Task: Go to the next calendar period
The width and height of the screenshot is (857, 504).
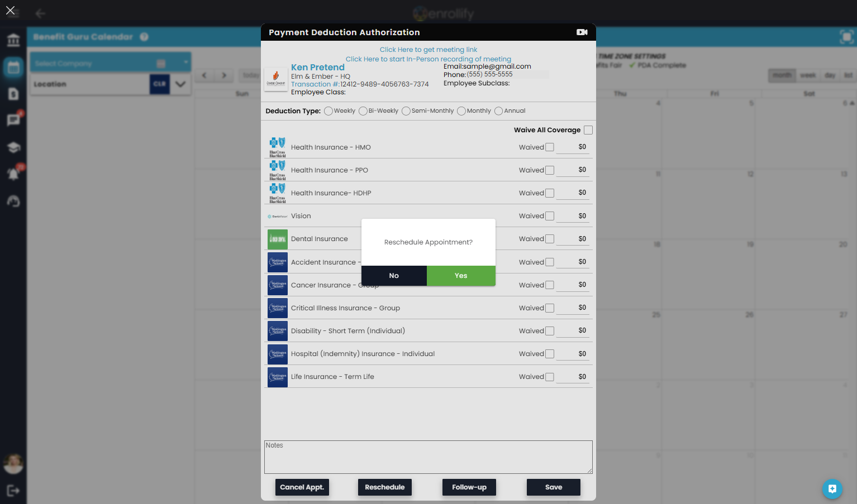Action: tap(224, 75)
